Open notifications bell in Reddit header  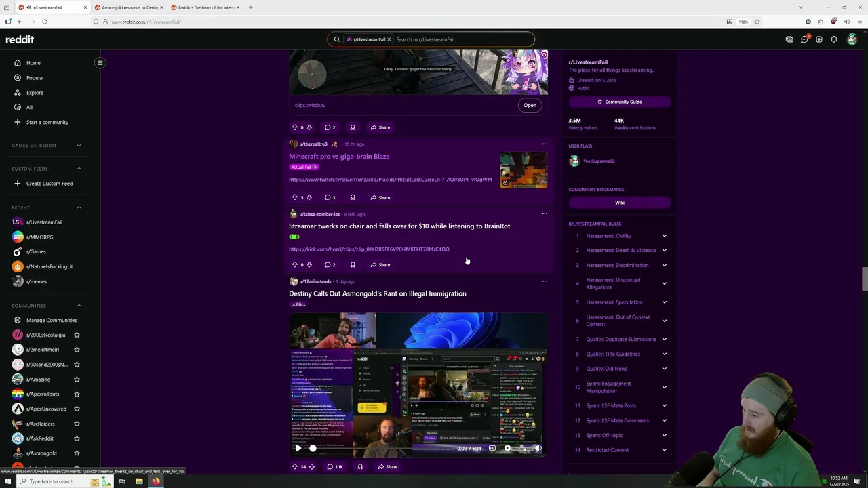[834, 39]
